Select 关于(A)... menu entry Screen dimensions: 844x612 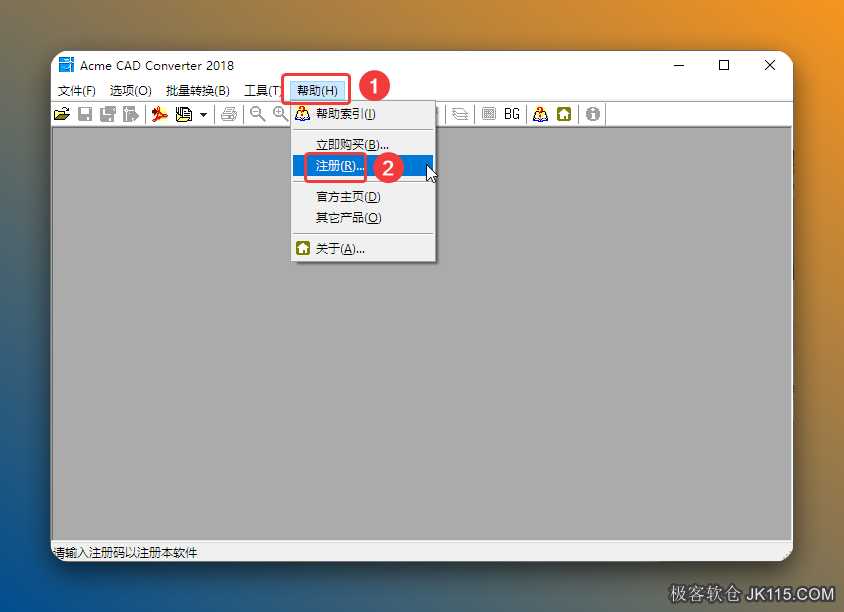click(x=363, y=249)
